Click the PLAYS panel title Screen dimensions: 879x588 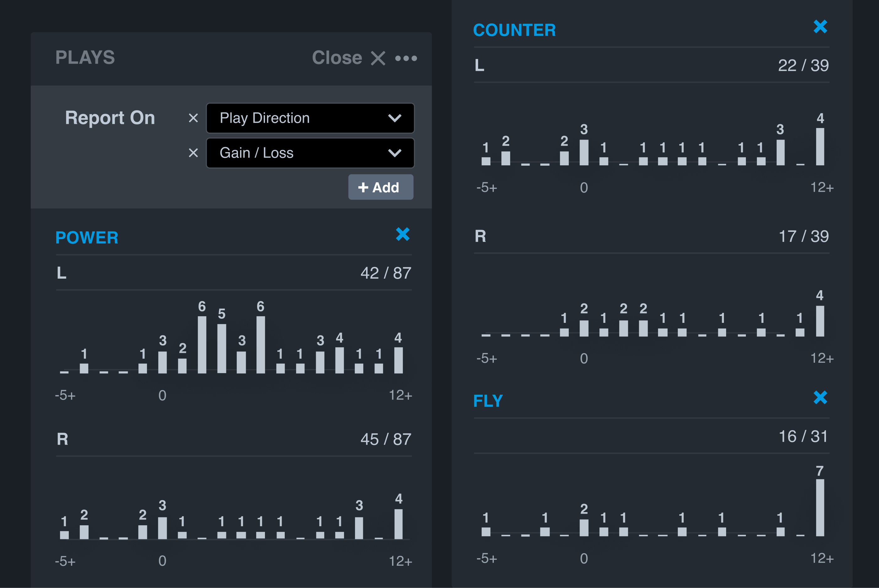[x=85, y=57]
